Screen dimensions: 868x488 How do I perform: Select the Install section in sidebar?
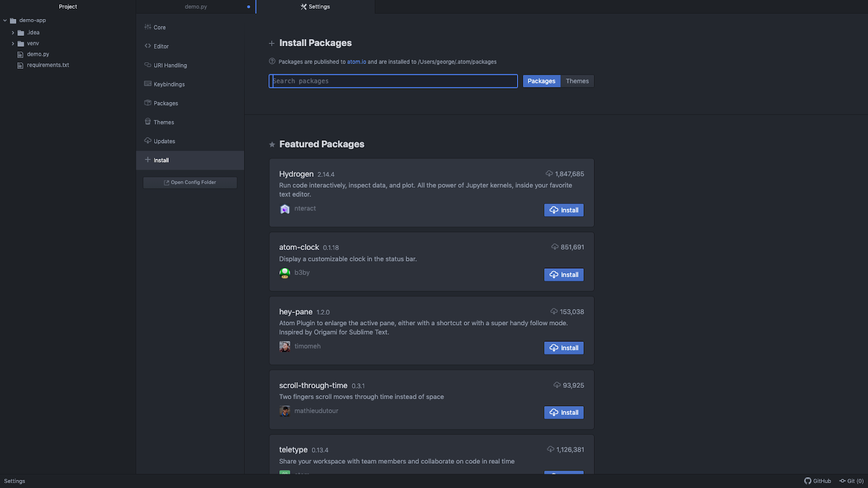190,160
